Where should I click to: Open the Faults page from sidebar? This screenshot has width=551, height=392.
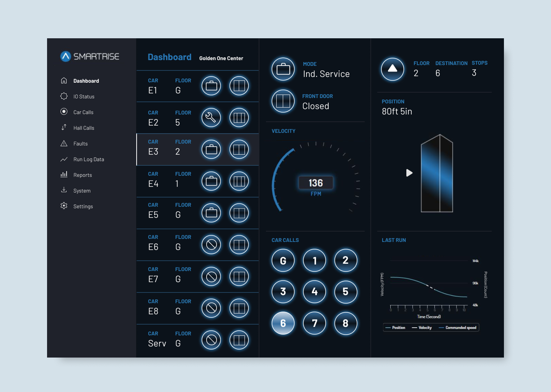tap(80, 144)
